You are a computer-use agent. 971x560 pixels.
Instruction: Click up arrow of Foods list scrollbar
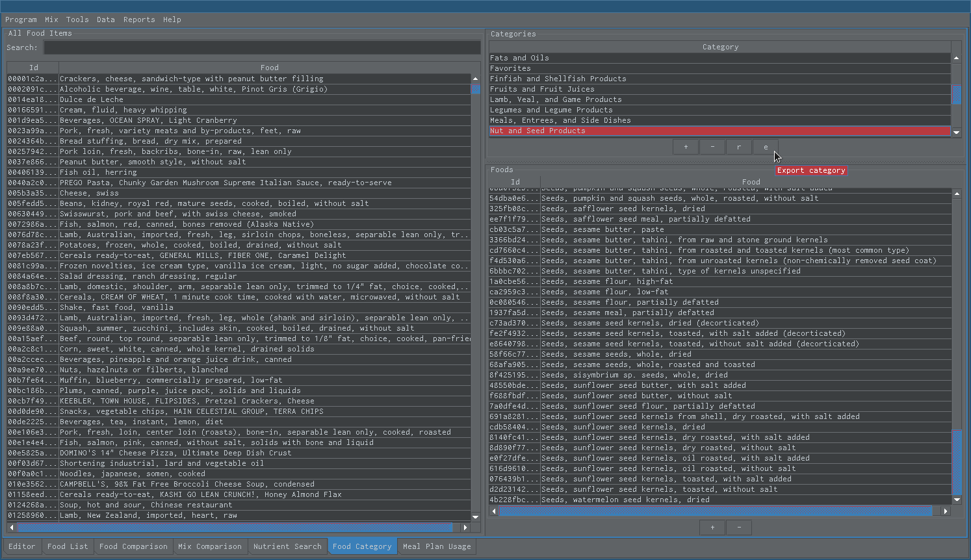pyautogui.click(x=957, y=194)
